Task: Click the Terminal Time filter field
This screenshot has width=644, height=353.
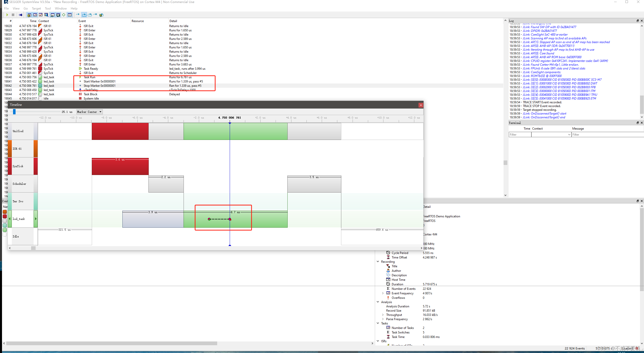Action: [520, 135]
